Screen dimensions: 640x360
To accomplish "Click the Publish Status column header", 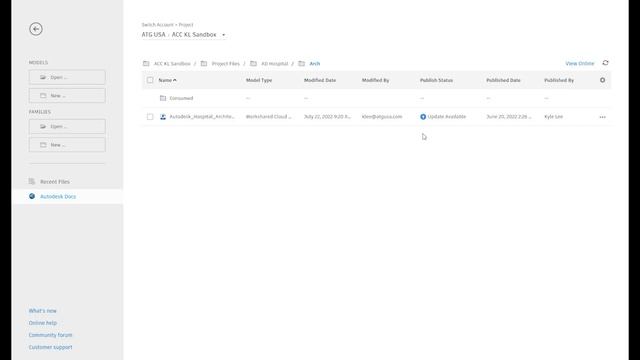I will (436, 80).
